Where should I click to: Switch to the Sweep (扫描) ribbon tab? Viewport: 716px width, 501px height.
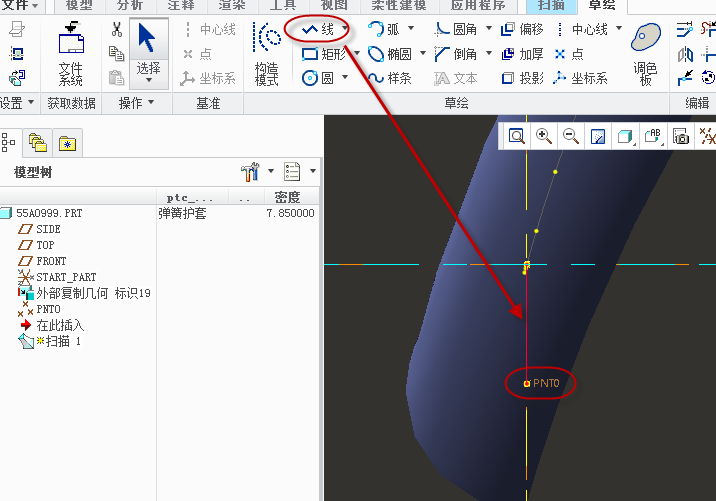[x=551, y=5]
